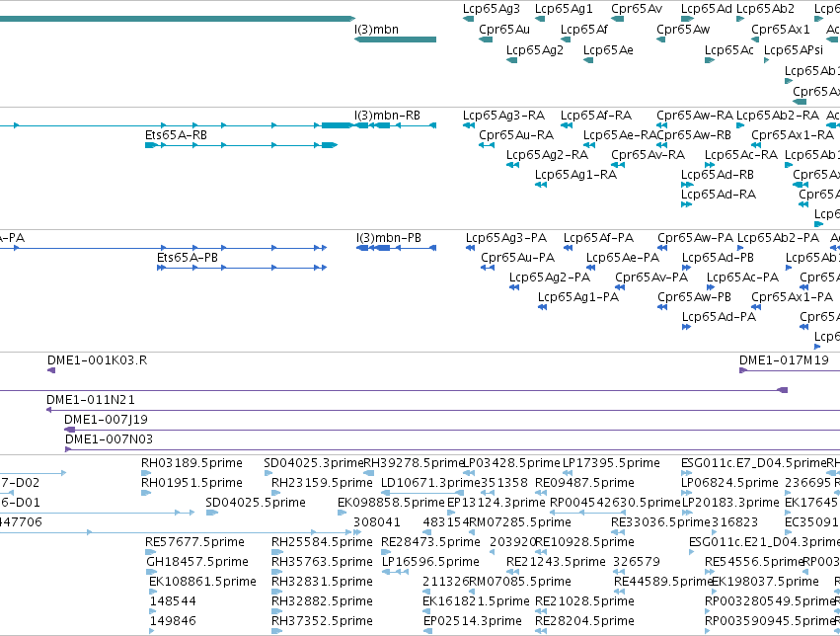This screenshot has height=636, width=840.
Task: Click the Cpr65Aw-RB transcript label
Action: point(694,135)
